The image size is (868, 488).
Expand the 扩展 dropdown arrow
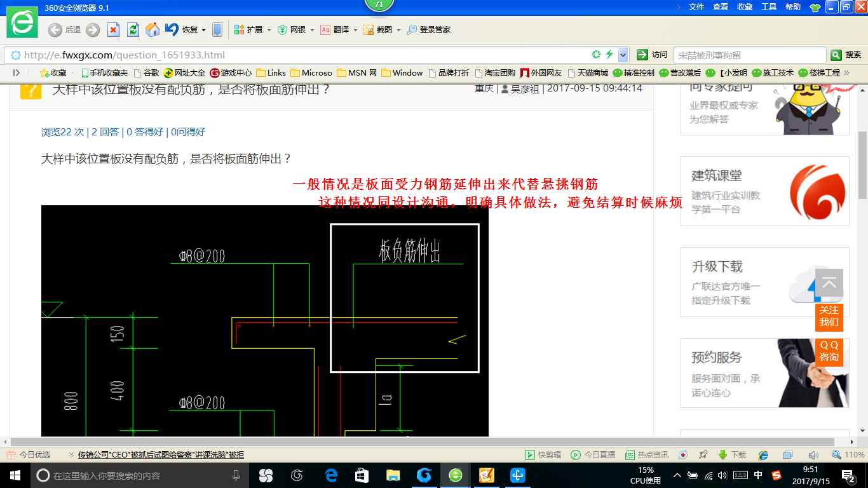tap(269, 30)
